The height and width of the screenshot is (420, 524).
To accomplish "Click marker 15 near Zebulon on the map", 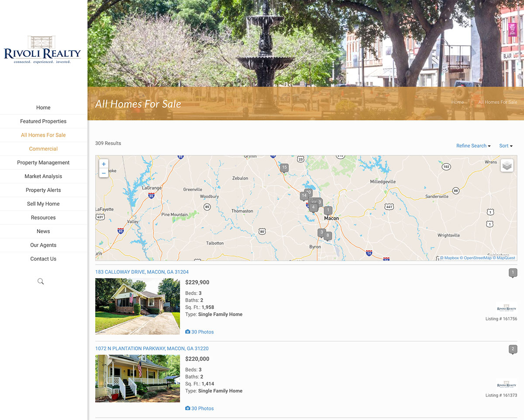I will click(284, 168).
